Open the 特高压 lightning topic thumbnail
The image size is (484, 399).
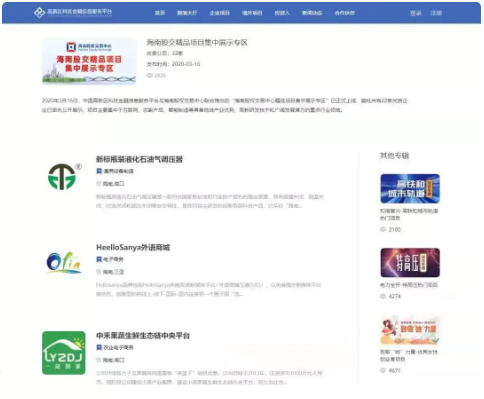pyautogui.click(x=410, y=263)
